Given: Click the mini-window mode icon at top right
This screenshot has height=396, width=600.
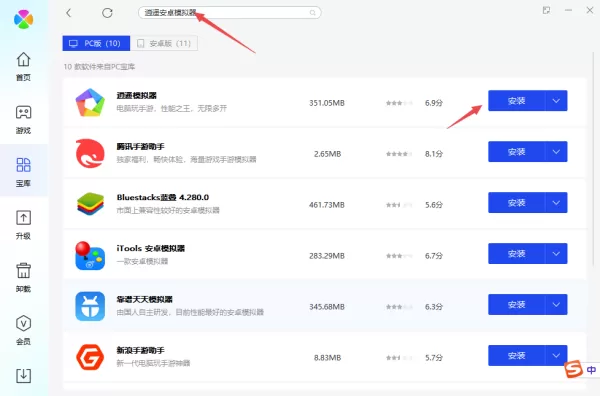Looking at the screenshot, I should pos(546,10).
